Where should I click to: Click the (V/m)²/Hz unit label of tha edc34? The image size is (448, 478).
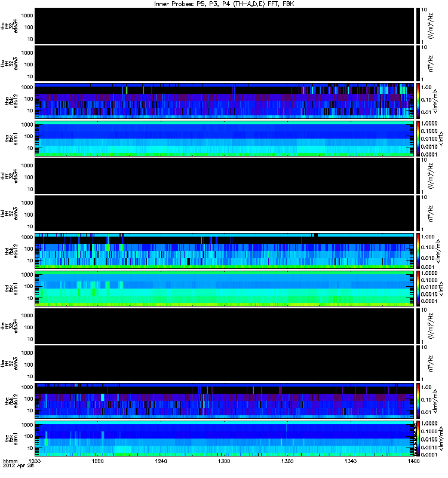pos(431,26)
